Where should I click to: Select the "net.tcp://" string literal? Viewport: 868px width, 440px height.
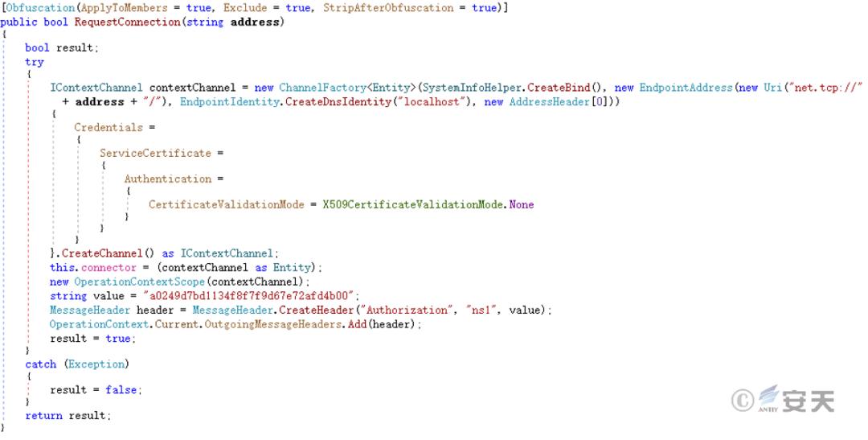click(x=825, y=88)
